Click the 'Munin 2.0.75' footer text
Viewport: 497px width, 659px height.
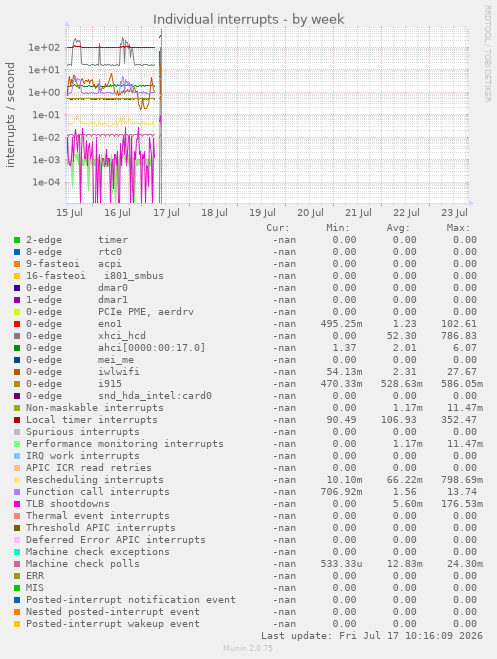coord(248,648)
